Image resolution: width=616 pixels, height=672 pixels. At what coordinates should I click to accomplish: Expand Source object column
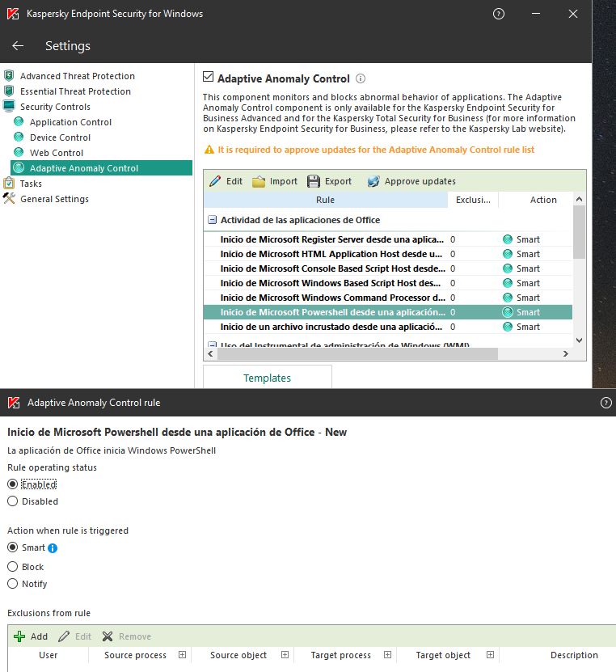coord(285,654)
